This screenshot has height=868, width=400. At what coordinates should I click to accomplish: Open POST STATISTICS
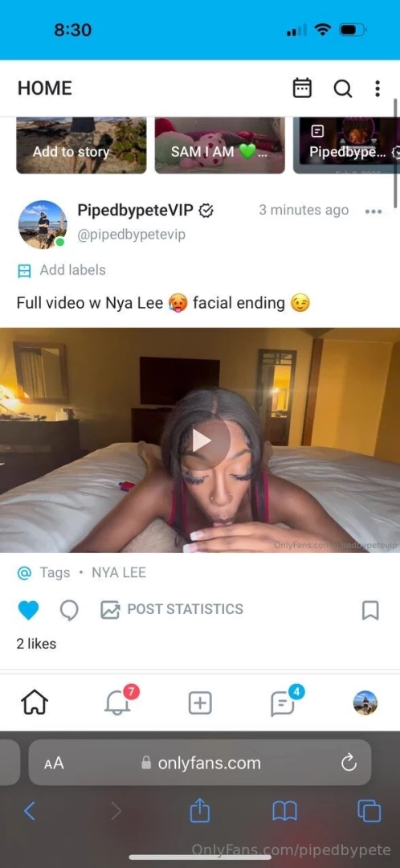[x=172, y=609]
